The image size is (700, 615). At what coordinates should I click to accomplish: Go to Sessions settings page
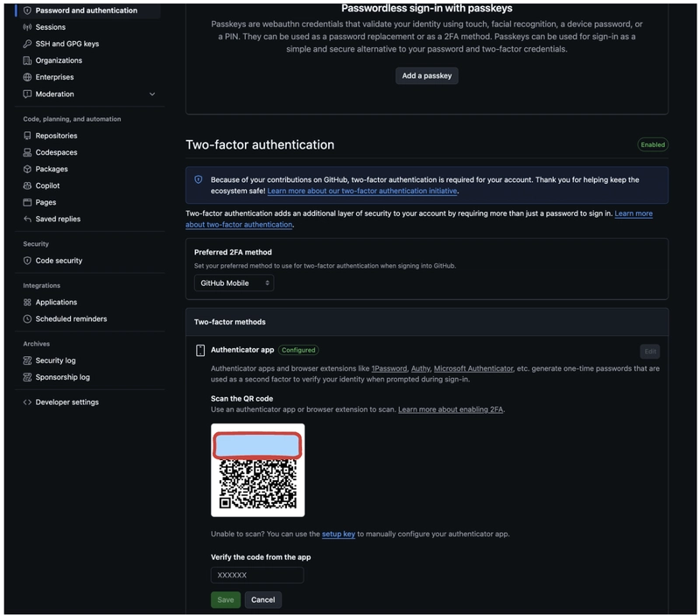tap(51, 27)
